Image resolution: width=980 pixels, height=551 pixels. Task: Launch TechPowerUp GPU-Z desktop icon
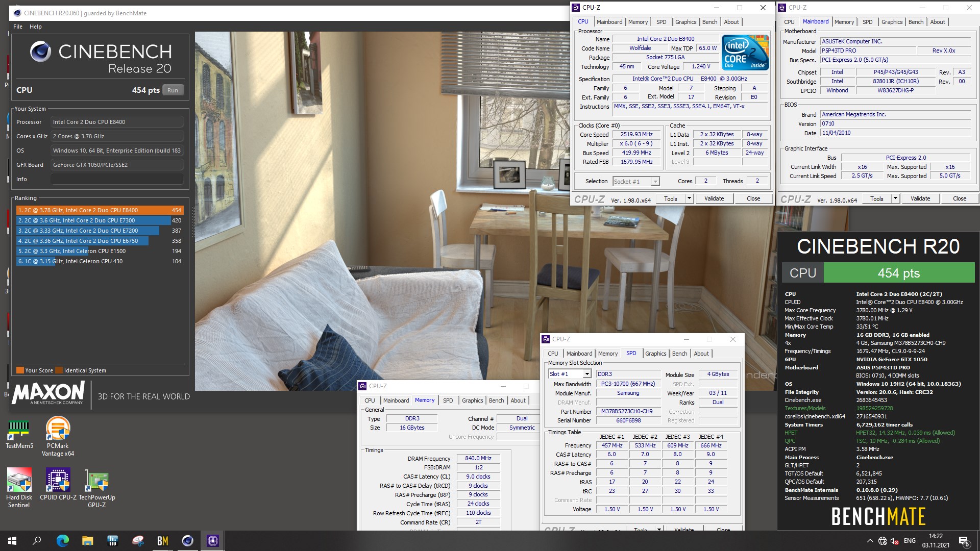pyautogui.click(x=96, y=487)
